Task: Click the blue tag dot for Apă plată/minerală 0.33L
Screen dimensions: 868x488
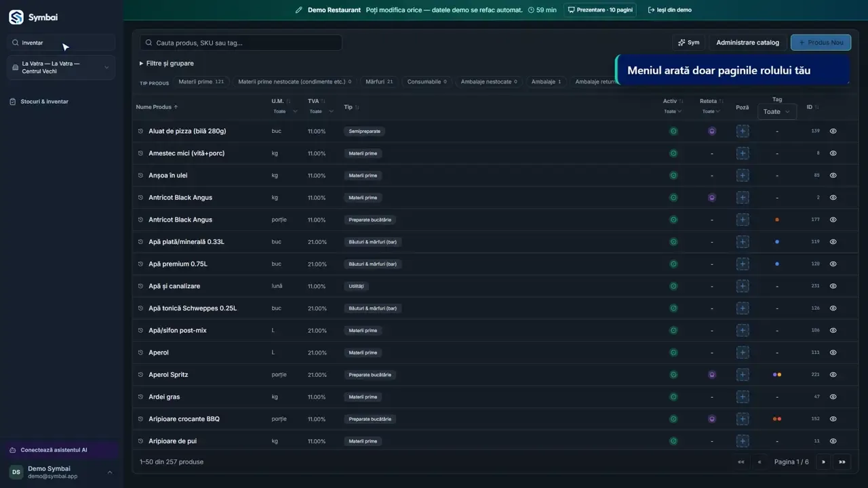Action: click(x=777, y=242)
